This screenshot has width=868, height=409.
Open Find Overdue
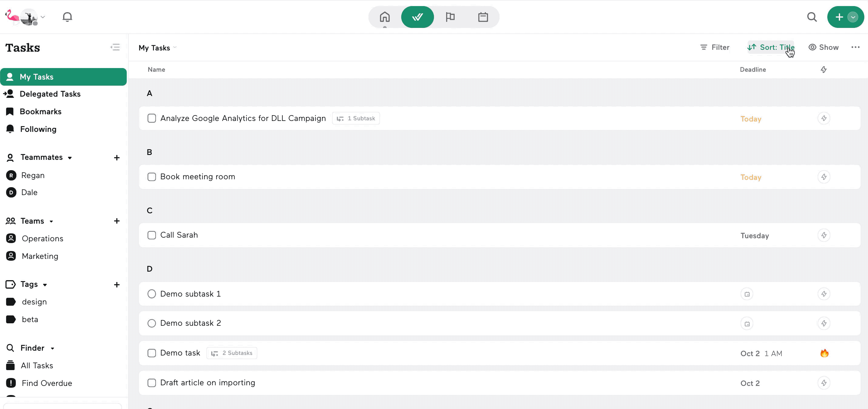pos(47,383)
